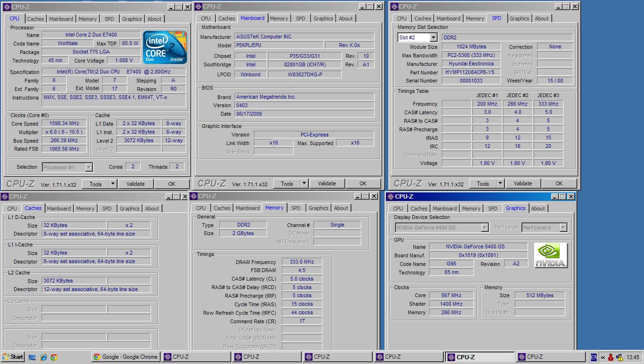
Task: Click the CPU-Z title bar icon in the SPD window
Action: (394, 7)
